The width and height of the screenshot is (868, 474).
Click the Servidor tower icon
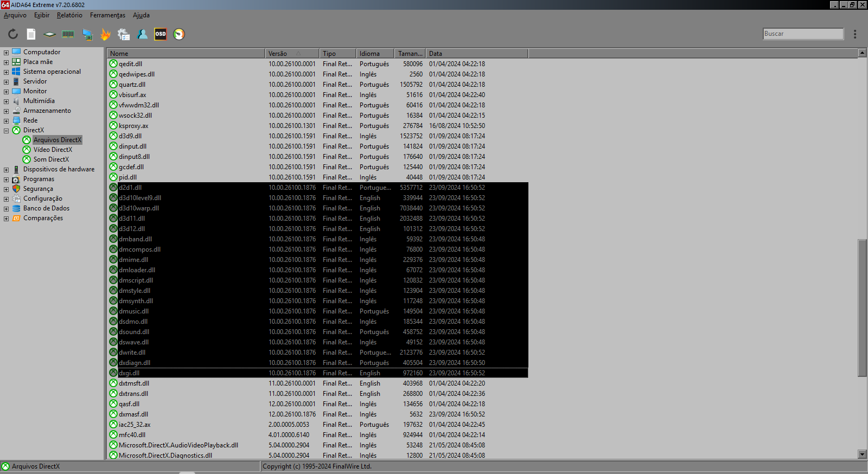pyautogui.click(x=16, y=81)
